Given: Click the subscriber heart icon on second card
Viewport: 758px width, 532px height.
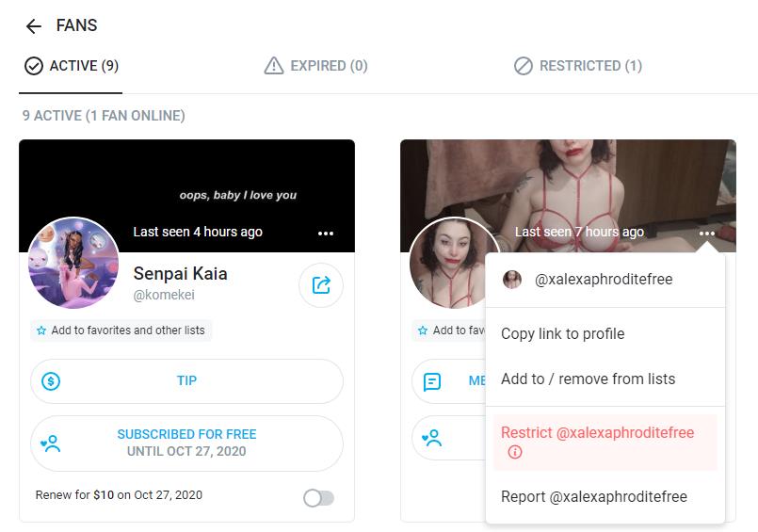Looking at the screenshot, I should click(431, 438).
